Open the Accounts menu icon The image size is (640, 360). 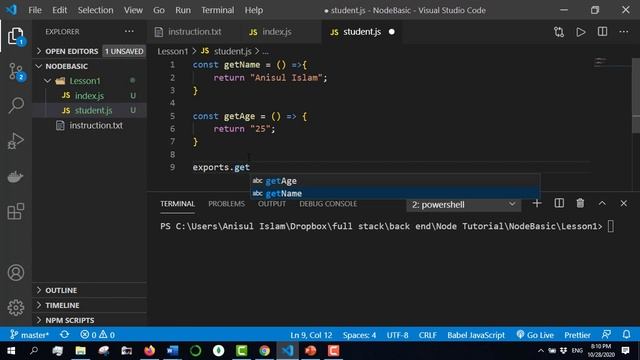(16, 272)
